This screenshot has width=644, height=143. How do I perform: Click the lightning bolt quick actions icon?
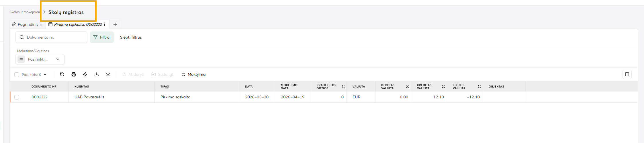click(85, 74)
